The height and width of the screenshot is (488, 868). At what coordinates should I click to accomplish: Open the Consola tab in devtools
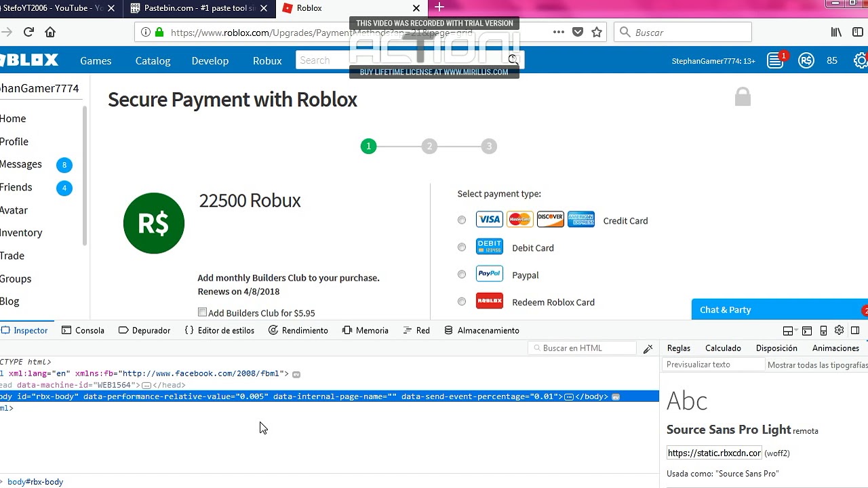(x=83, y=331)
